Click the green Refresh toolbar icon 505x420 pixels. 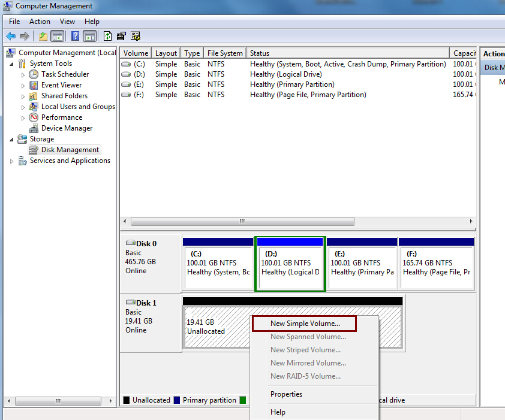108,36
